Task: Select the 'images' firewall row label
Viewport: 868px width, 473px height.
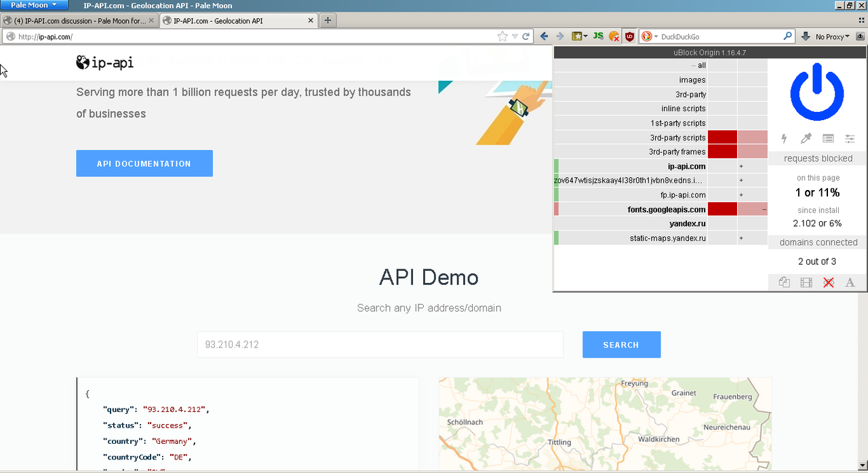Action: point(631,80)
